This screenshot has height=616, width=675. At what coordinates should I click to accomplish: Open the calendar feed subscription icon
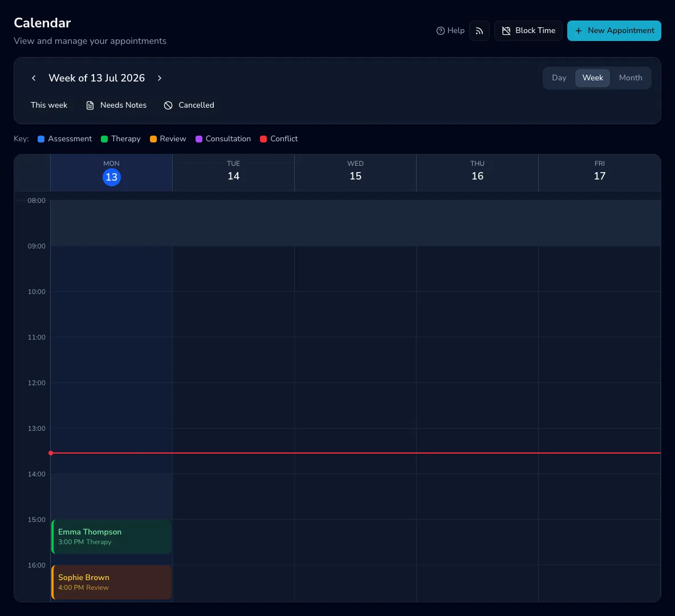(x=479, y=31)
